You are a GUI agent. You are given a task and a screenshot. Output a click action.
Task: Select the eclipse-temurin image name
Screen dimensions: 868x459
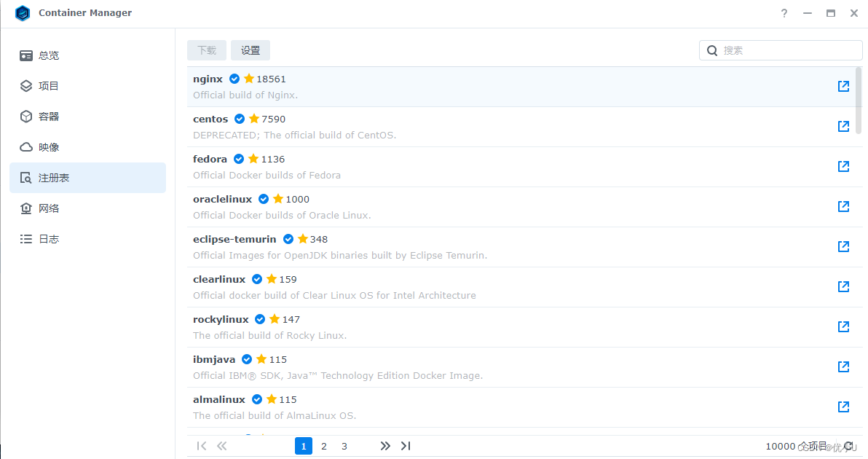pyautogui.click(x=234, y=239)
